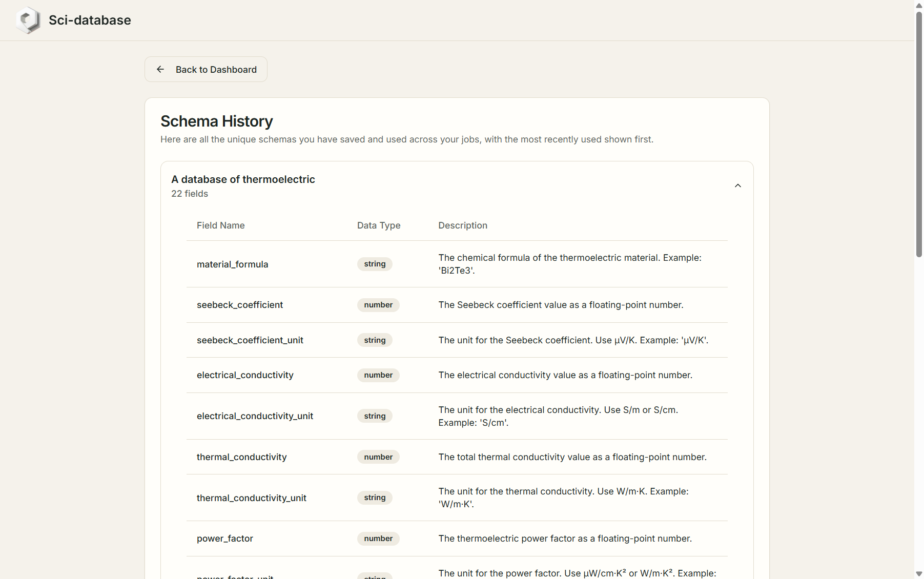Click the Sci-database title text
Screen dimensions: 924x579
(90, 20)
